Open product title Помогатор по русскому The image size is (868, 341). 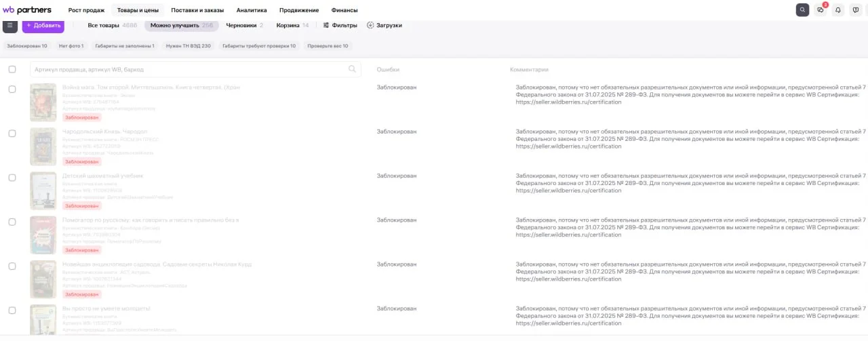(x=150, y=220)
